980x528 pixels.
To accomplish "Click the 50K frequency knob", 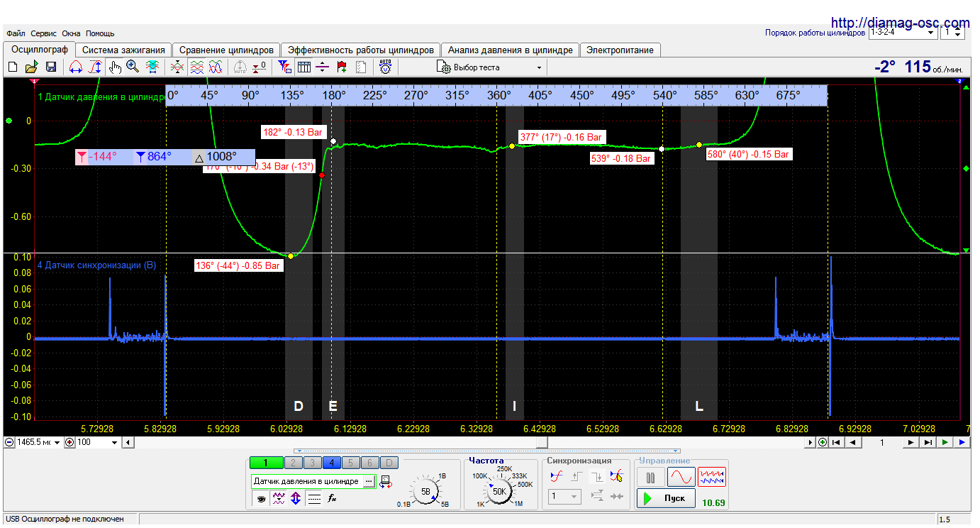I will click(499, 491).
